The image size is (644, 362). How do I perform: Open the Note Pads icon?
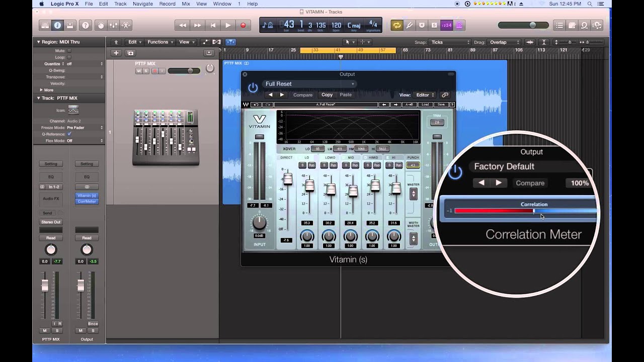(572, 25)
